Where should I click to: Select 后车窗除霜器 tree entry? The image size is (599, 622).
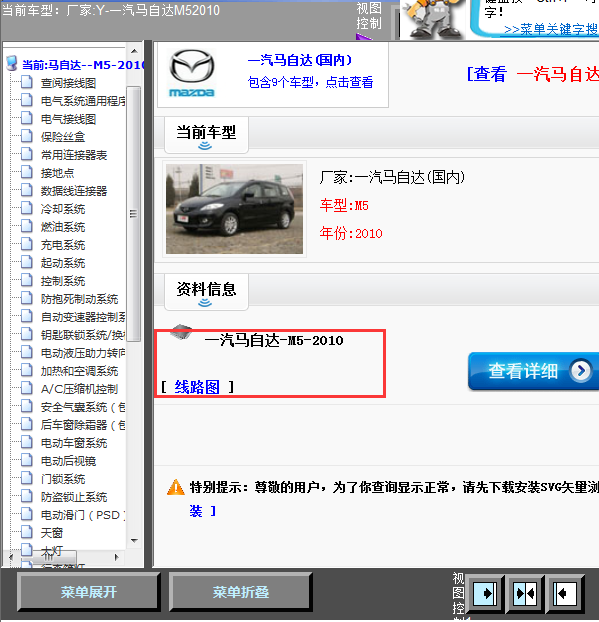(x=83, y=425)
